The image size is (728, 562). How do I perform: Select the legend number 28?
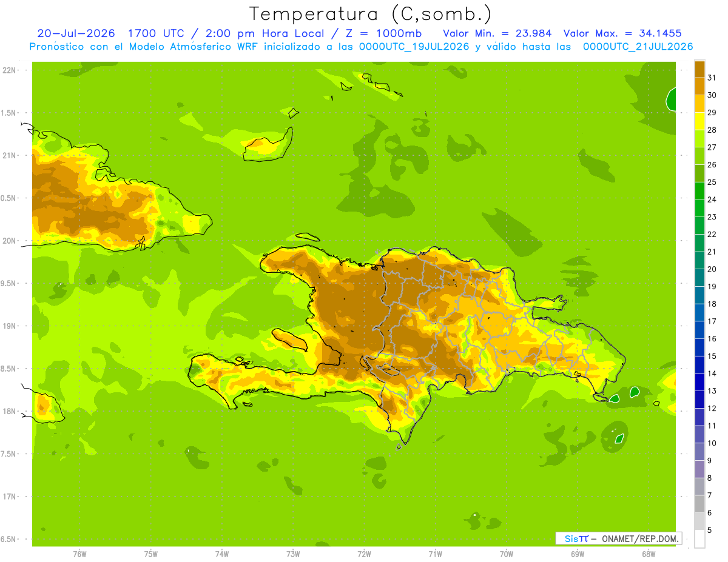(712, 130)
